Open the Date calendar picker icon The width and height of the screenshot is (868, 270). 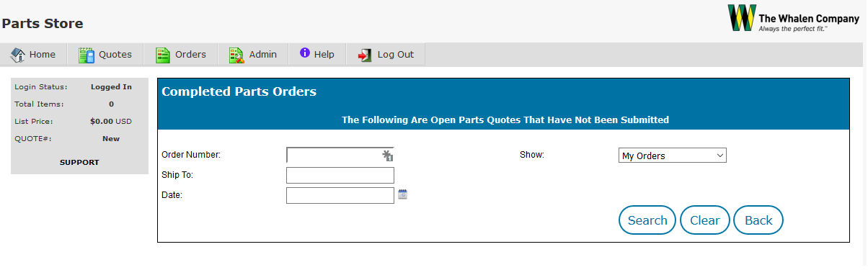(x=403, y=194)
